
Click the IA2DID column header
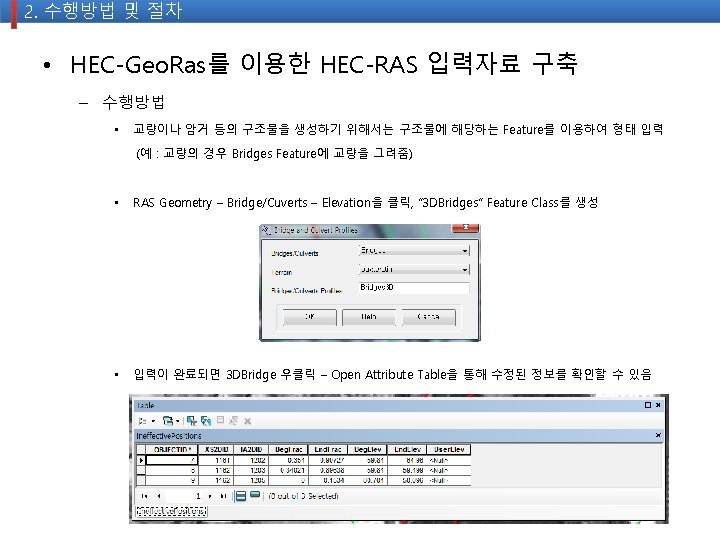click(251, 450)
